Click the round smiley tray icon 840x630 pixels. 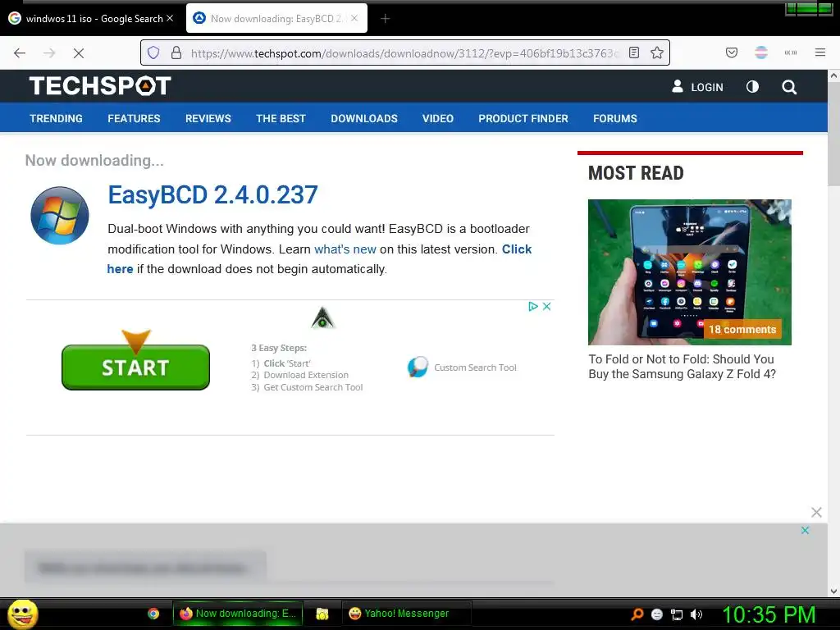[657, 614]
